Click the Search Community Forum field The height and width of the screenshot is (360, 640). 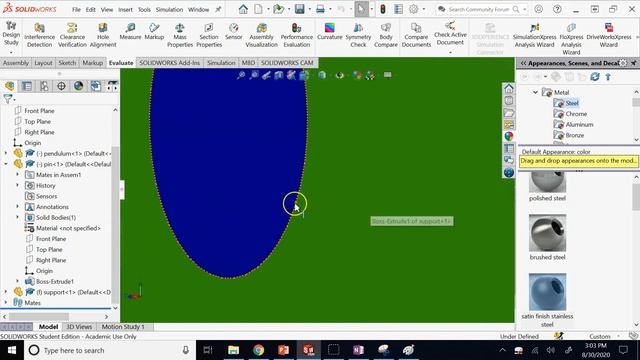[479, 9]
